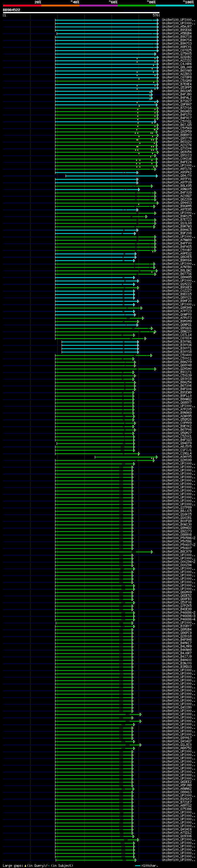Choose the UniRef100_B8C979 hit
The width and height of the screenshot is (197, 868).
[x=177, y=551]
